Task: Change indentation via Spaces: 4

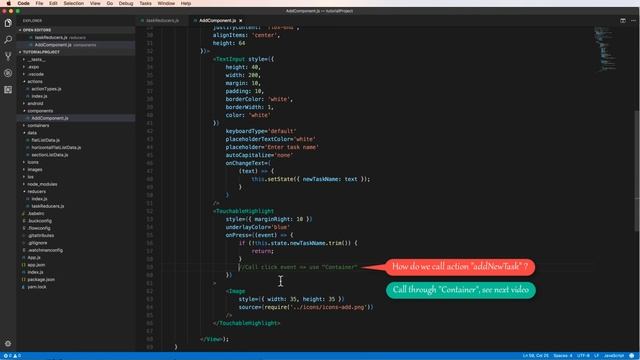Action: [x=563, y=356]
